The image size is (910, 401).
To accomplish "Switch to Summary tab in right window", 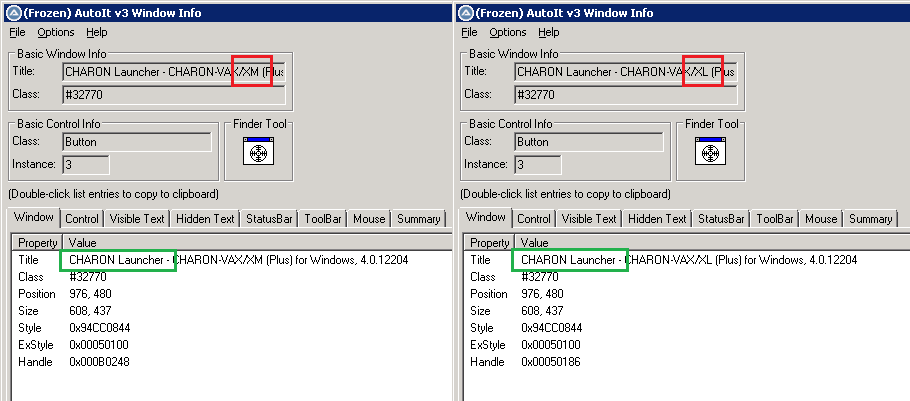I will 871,219.
